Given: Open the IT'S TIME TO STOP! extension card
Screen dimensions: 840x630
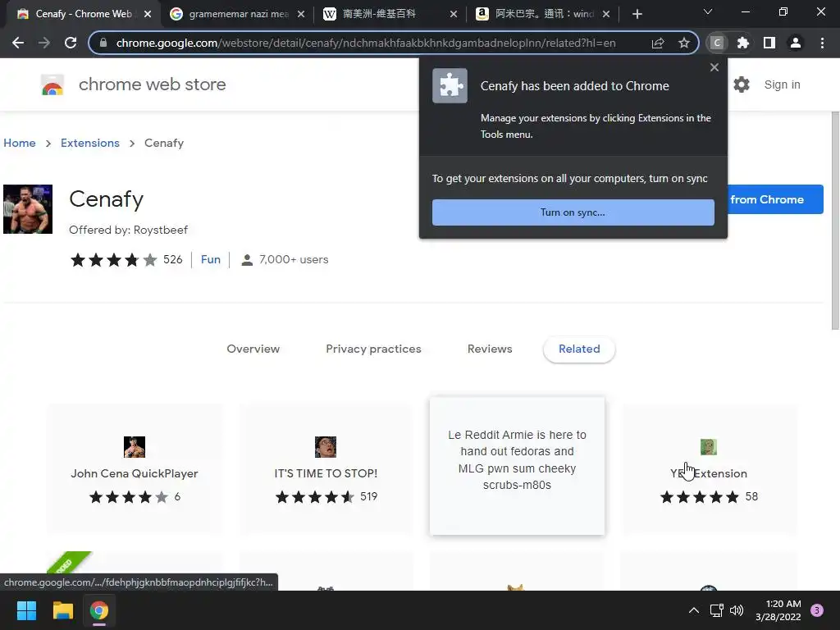Looking at the screenshot, I should coord(326,468).
